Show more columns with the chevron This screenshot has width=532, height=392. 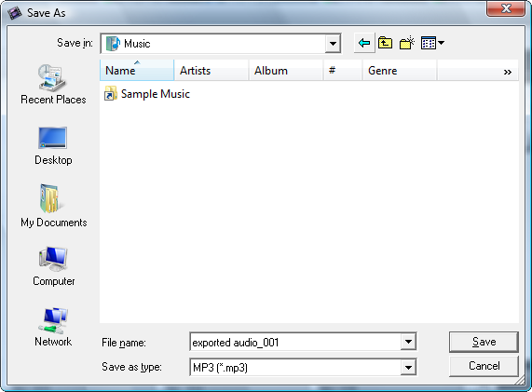(x=508, y=72)
